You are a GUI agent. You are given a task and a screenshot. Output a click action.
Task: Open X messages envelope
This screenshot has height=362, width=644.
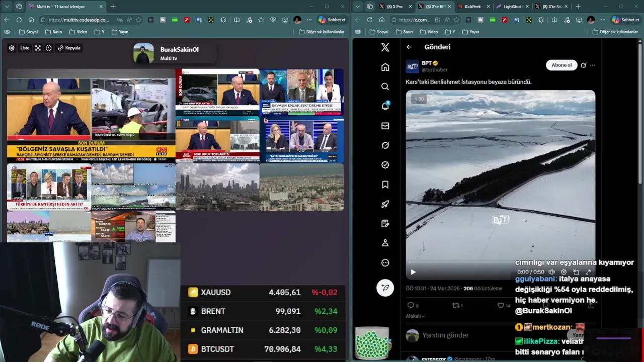click(385, 126)
